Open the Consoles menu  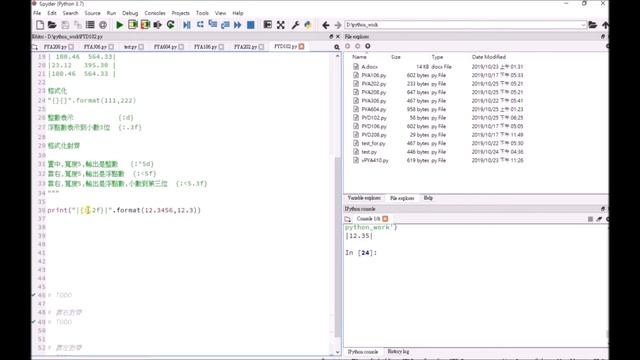click(155, 13)
